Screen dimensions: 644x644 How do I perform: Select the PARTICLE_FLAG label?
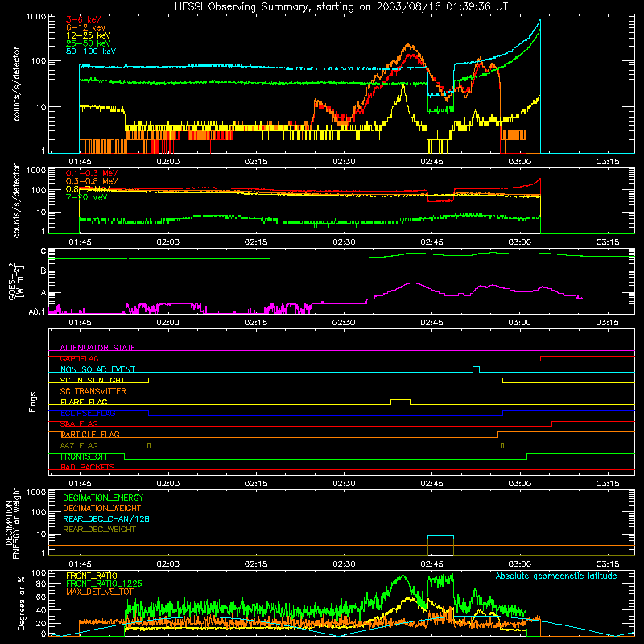[x=90, y=435]
